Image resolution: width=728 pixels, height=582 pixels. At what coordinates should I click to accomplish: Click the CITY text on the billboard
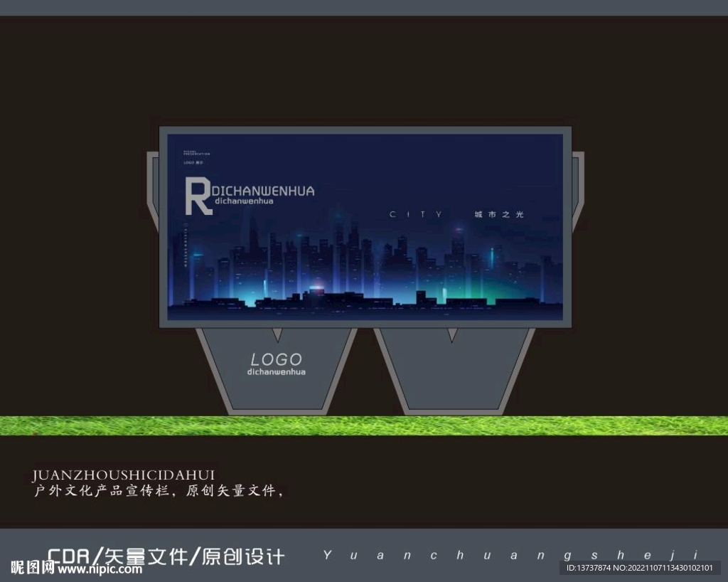(415, 215)
